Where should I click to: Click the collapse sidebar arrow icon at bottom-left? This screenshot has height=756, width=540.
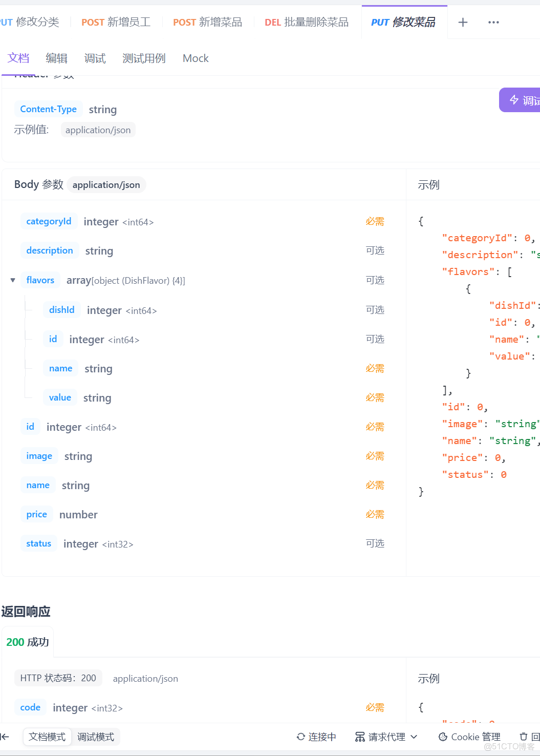[5, 737]
